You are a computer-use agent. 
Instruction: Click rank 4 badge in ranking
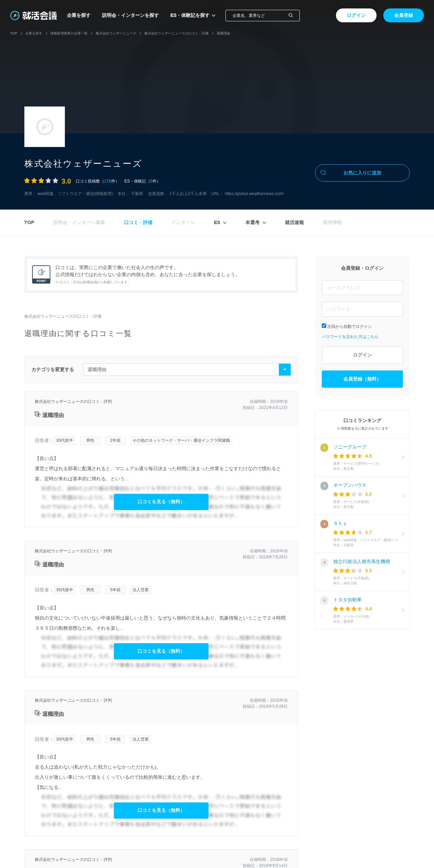click(x=324, y=562)
